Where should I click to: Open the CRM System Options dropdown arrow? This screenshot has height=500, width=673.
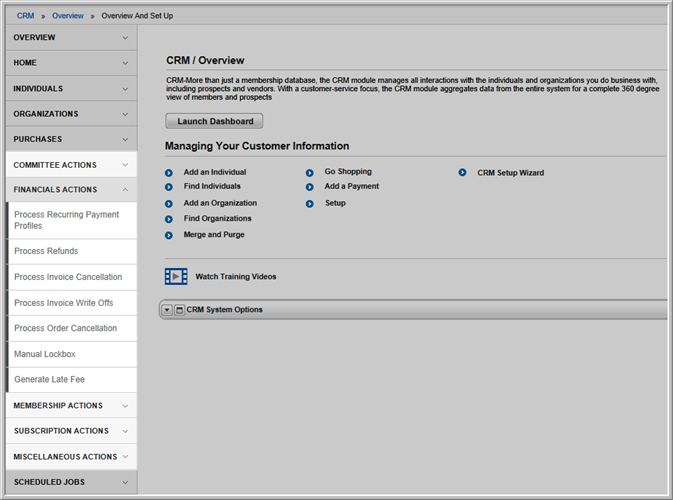(167, 310)
